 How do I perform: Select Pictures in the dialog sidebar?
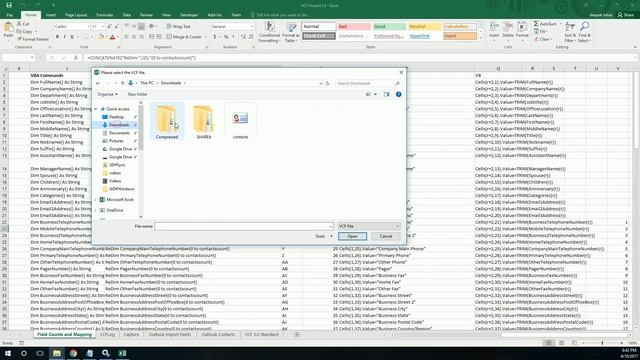tap(116, 141)
